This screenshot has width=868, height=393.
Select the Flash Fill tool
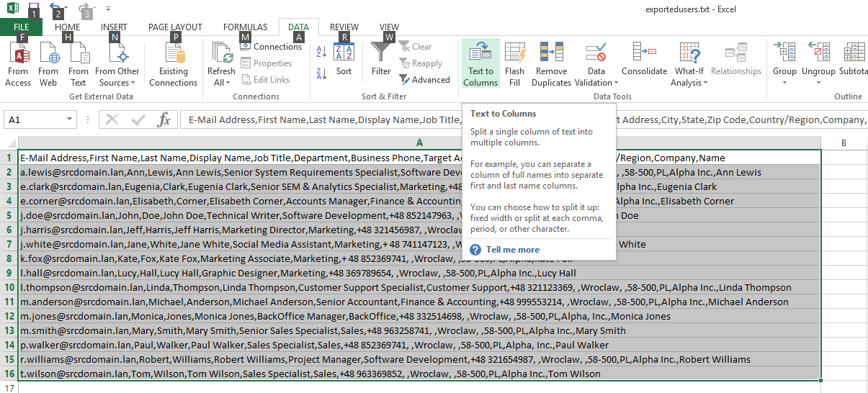(x=515, y=64)
